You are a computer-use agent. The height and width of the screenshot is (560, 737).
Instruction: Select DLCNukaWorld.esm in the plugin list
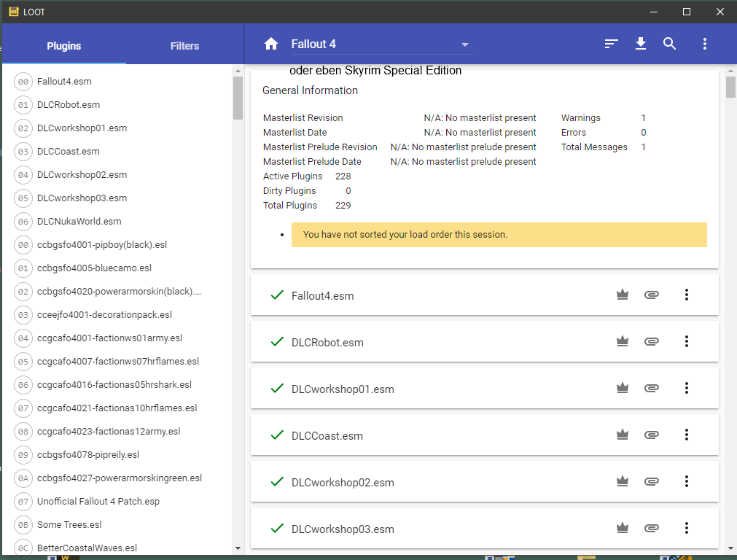click(79, 222)
